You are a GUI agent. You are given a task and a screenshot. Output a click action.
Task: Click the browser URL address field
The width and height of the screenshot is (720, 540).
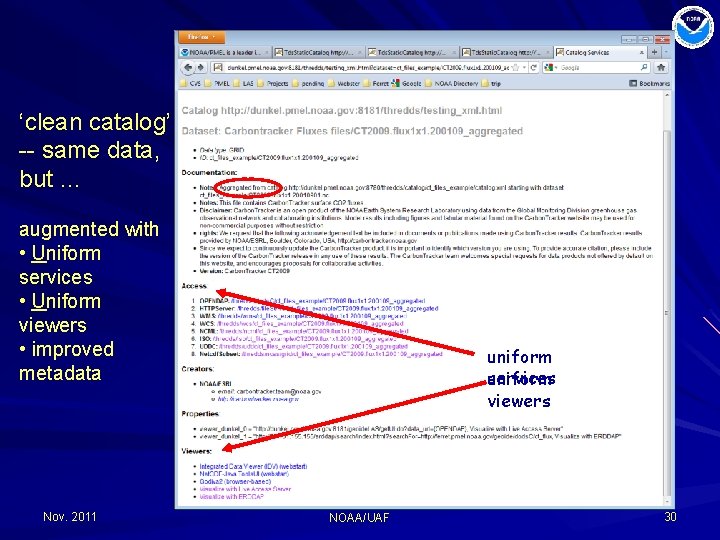point(367,68)
